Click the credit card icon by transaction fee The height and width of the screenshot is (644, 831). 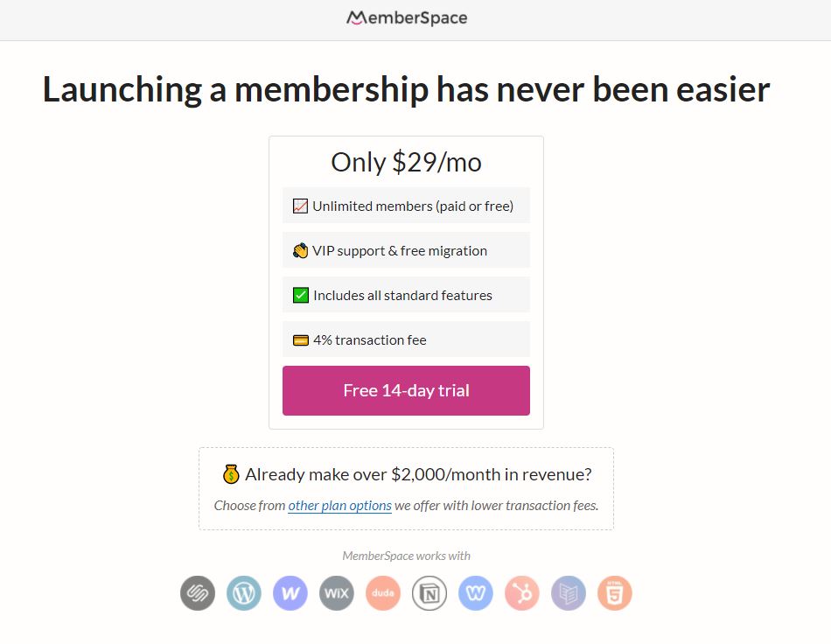(301, 340)
